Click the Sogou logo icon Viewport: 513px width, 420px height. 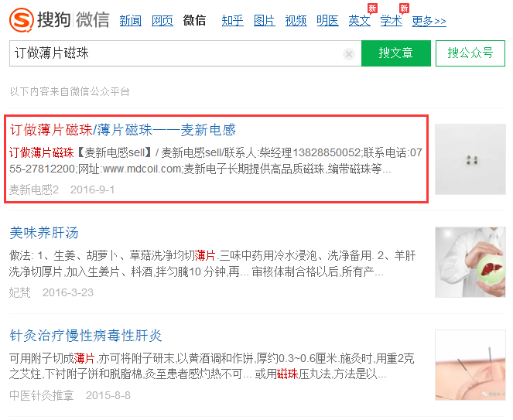[22, 20]
